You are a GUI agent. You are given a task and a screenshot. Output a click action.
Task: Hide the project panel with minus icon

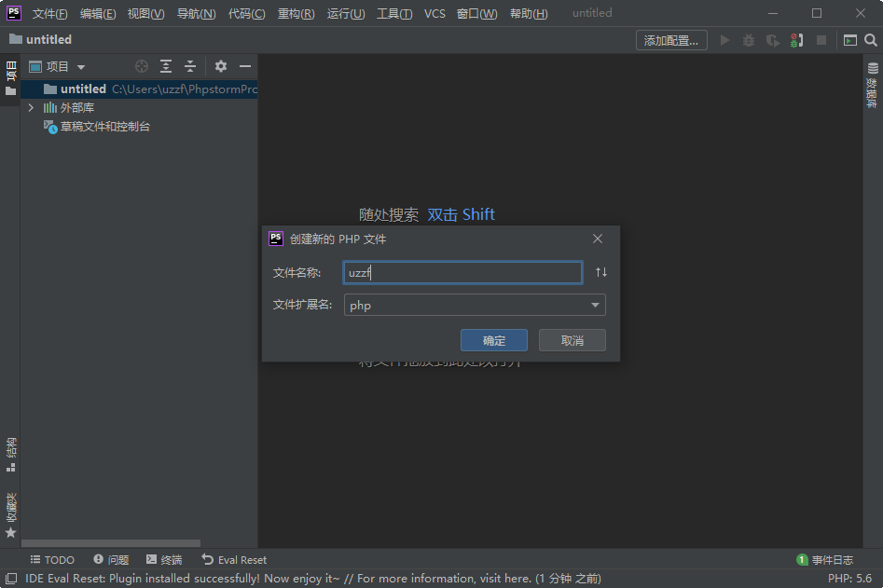click(x=245, y=66)
